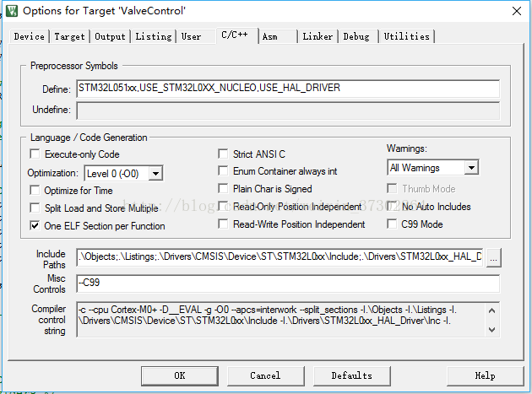Click compiler control string scroll down arrow
The height and width of the screenshot is (394, 532).
[492, 329]
